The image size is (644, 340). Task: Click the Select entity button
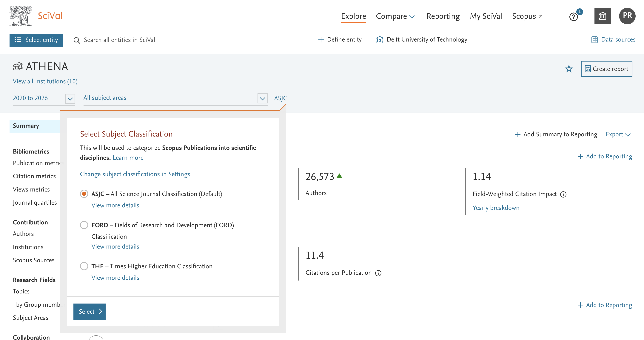click(x=36, y=40)
